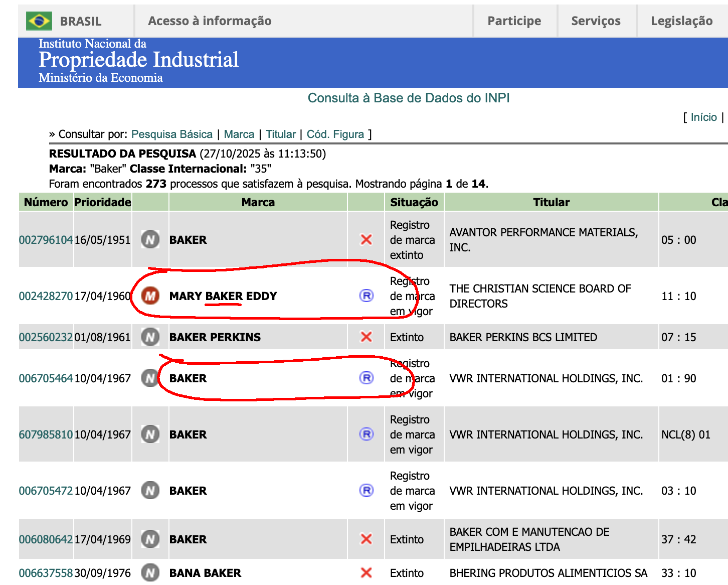Select the Titular search option
The image size is (728, 585).
[x=281, y=134]
